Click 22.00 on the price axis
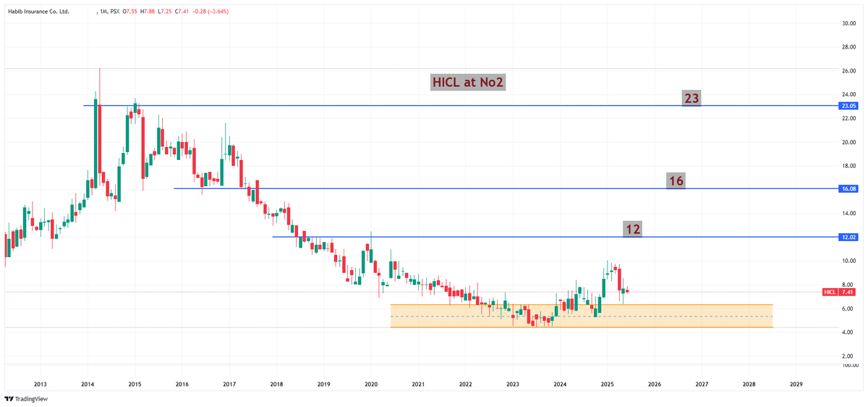 (848, 118)
